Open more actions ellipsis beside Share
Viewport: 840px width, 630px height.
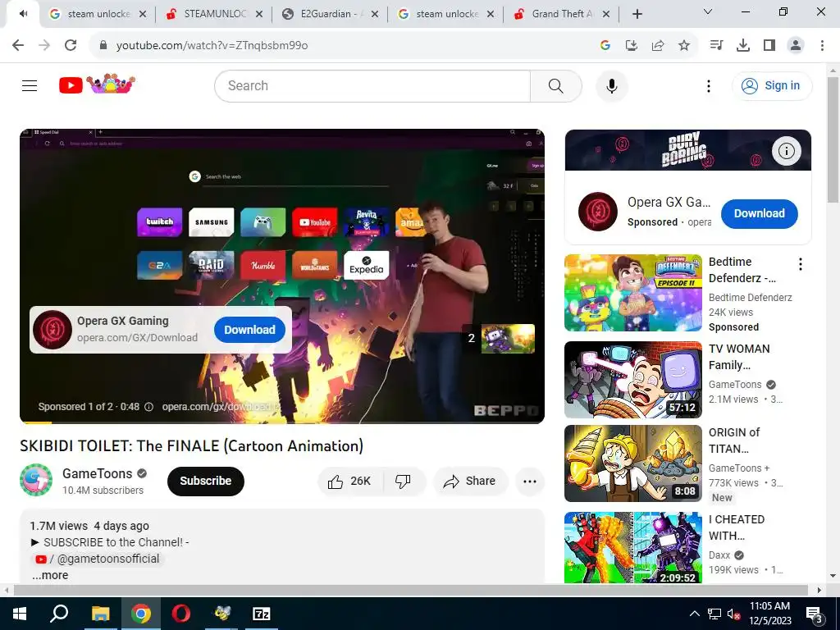click(x=529, y=481)
